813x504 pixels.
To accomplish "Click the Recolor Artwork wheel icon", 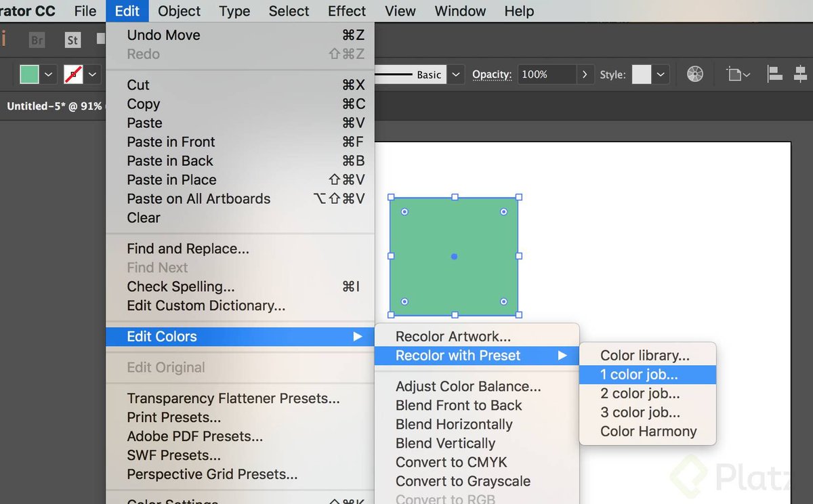I will [695, 75].
